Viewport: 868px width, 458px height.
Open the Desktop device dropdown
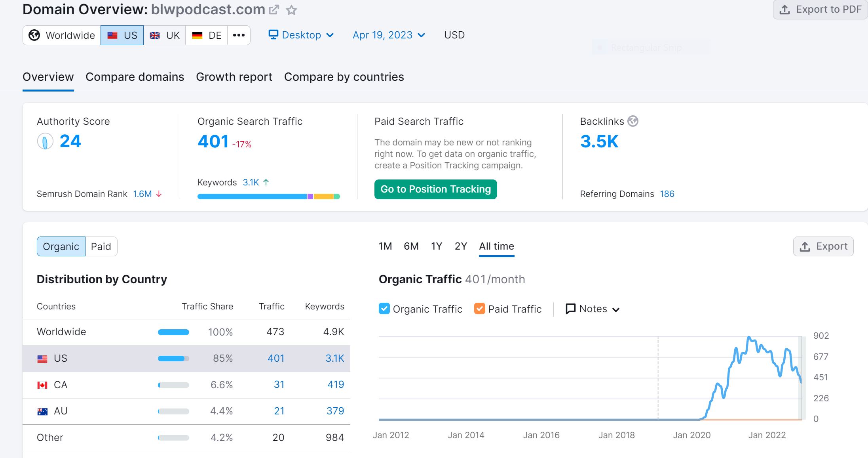pyautogui.click(x=301, y=35)
